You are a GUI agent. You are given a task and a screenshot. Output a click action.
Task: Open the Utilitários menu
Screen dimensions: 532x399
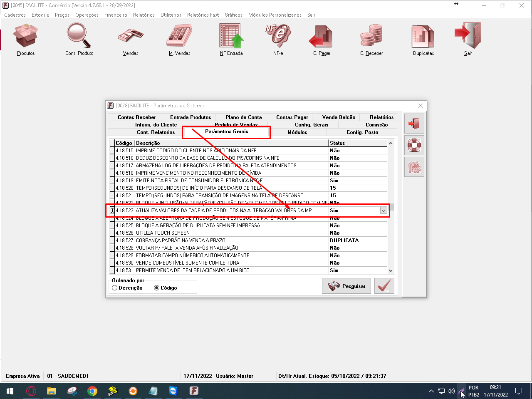pyautogui.click(x=171, y=15)
